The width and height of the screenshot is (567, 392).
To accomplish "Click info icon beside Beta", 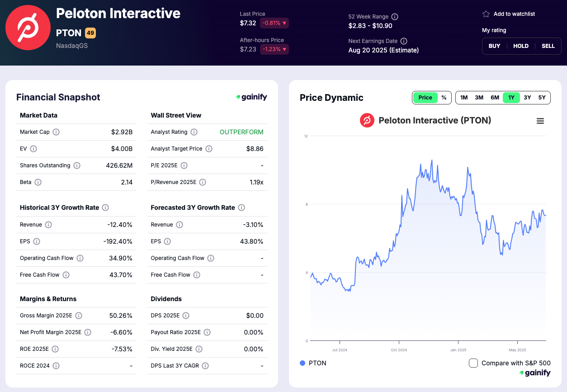I will pyautogui.click(x=38, y=182).
